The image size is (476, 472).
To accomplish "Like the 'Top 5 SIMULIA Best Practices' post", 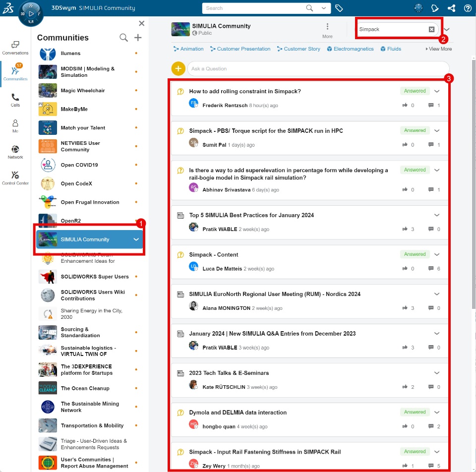I will pos(405,229).
